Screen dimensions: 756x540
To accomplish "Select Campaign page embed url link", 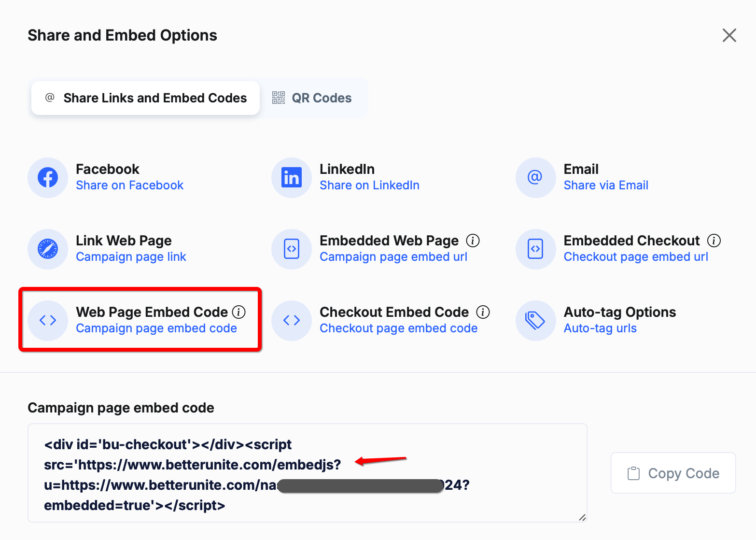I will (393, 257).
